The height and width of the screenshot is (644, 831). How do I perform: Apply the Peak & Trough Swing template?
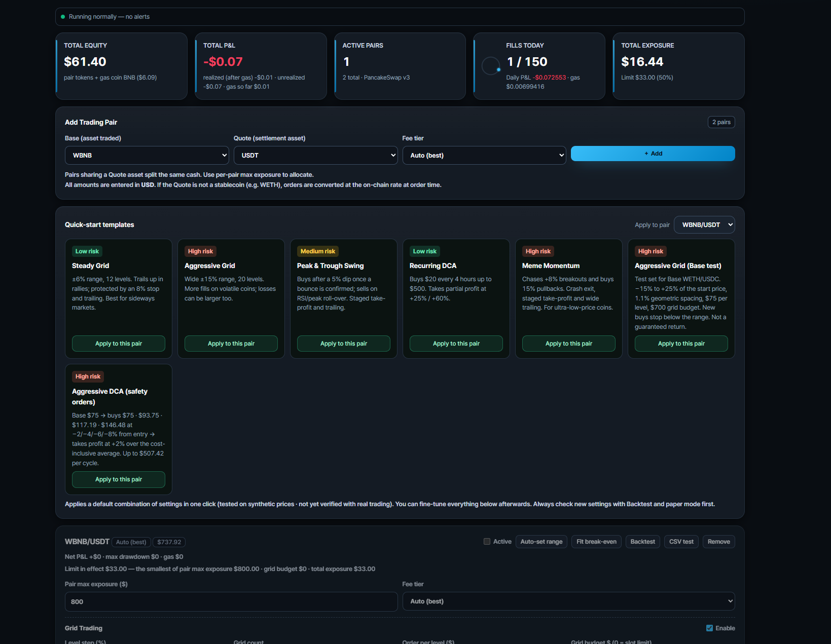click(x=344, y=344)
